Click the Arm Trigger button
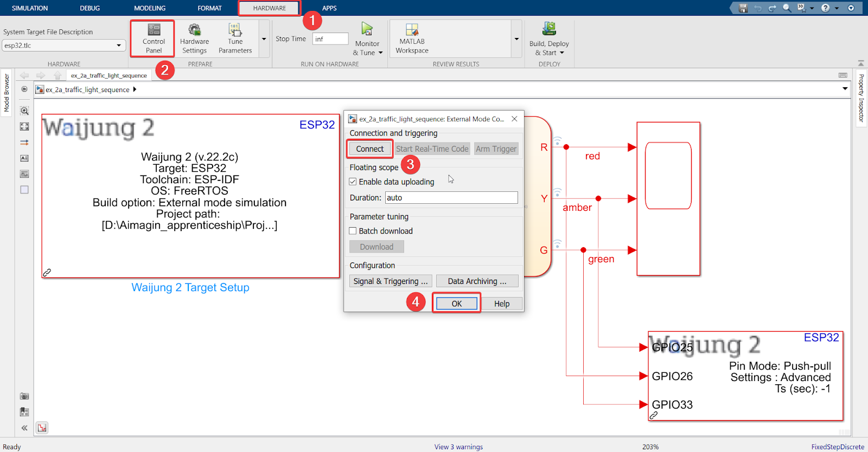This screenshot has width=868, height=452. tap(496, 149)
